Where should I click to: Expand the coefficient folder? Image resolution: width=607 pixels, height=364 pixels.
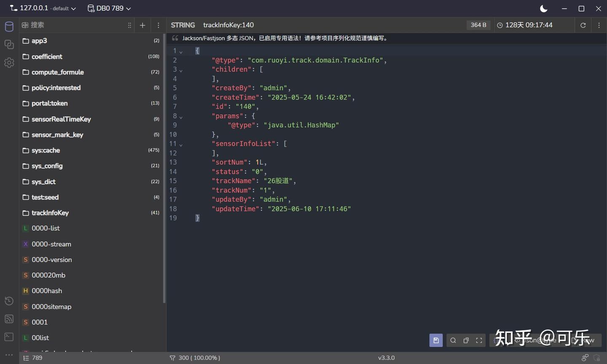tap(91, 56)
